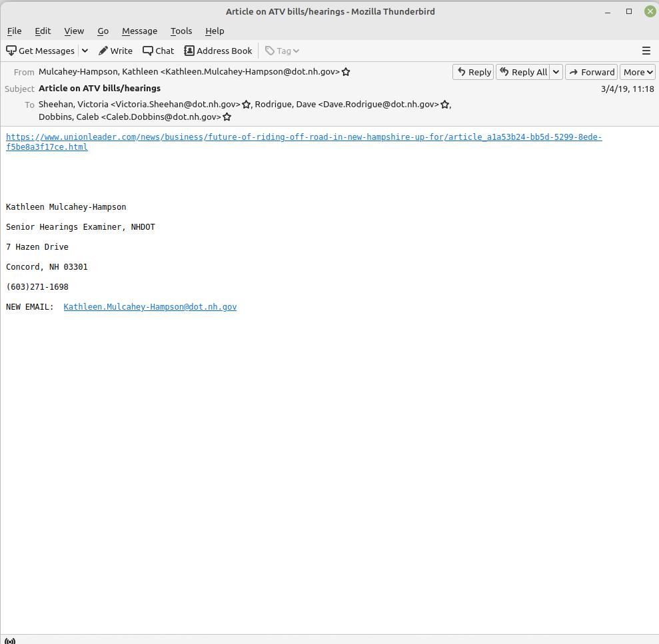
Task: Click the Reply All button
Action: tap(523, 72)
